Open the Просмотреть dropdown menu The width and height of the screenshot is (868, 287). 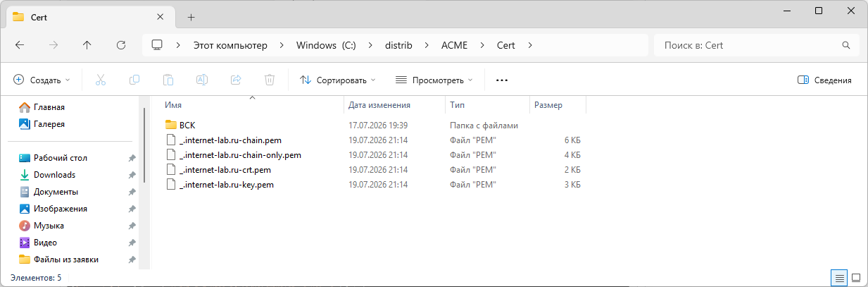click(x=434, y=80)
